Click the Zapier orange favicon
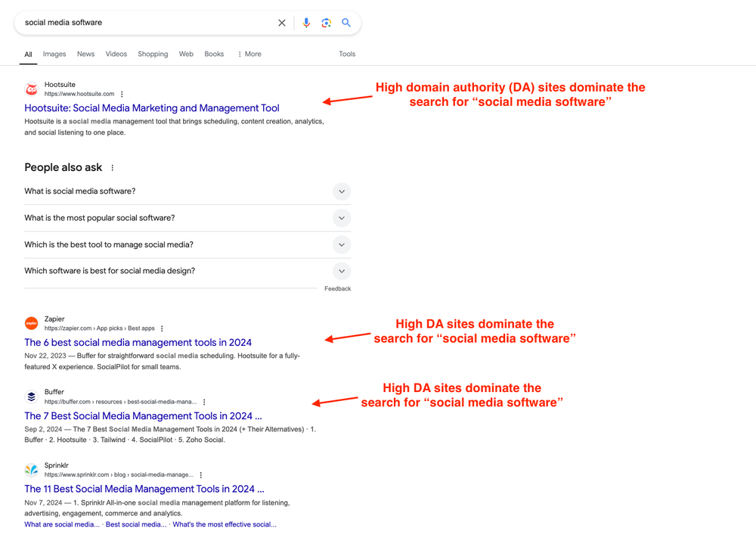The image size is (756, 538). (31, 323)
